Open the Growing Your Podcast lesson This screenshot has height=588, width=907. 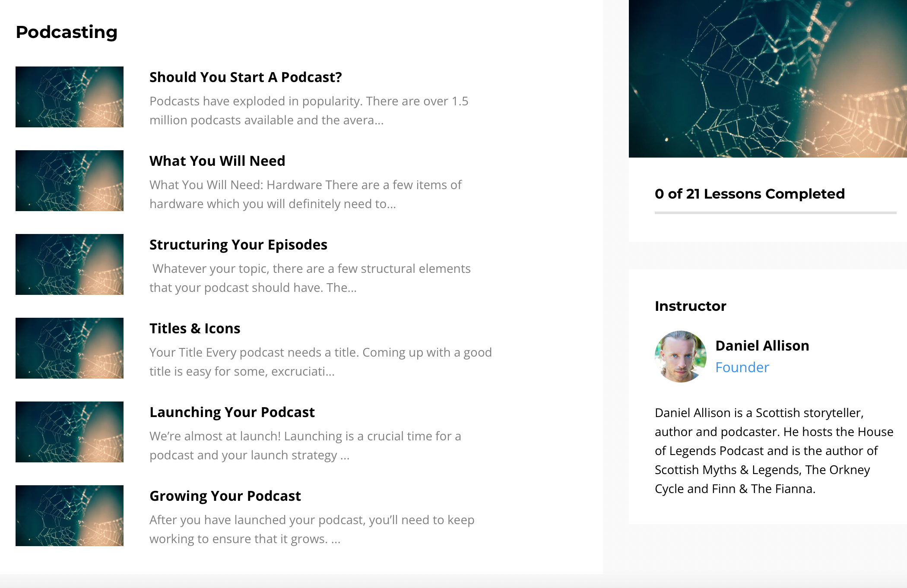click(225, 496)
